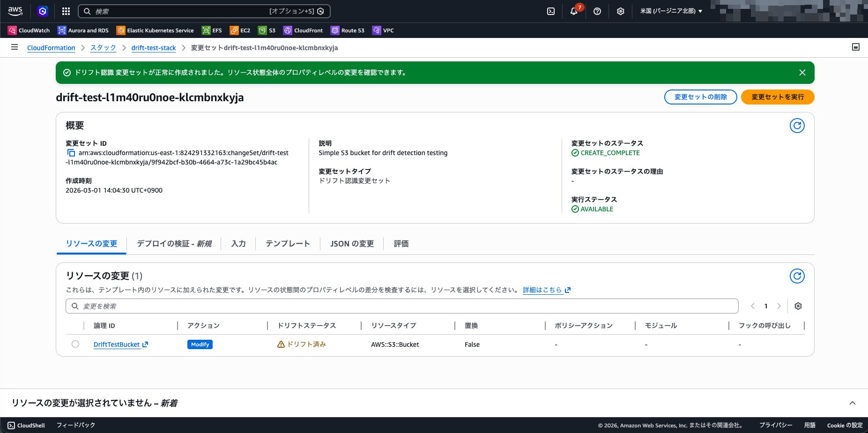Viewport: 868px width, 433px height.
Task: Refresh the 概要 overview panel
Action: 797,126
